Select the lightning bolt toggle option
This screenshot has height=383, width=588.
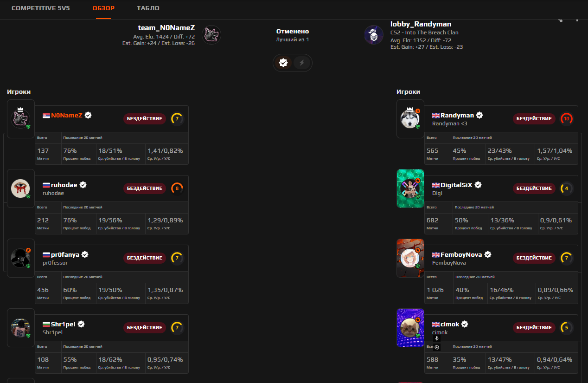302,63
